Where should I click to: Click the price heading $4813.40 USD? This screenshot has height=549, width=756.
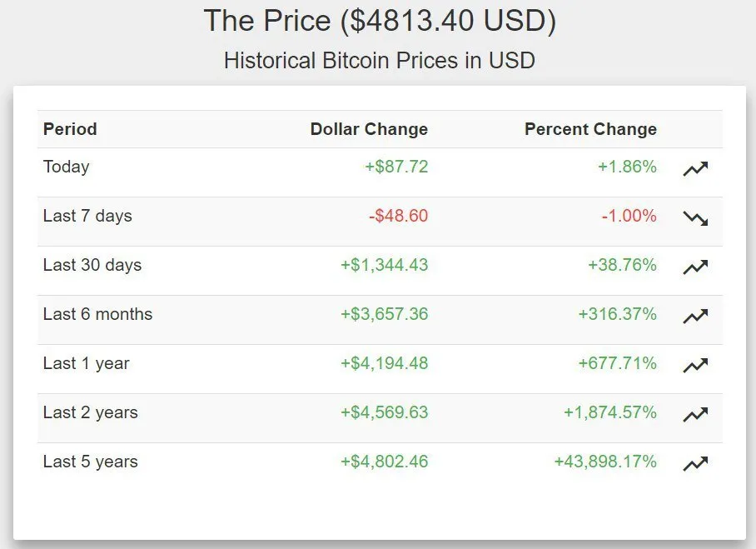click(x=380, y=21)
